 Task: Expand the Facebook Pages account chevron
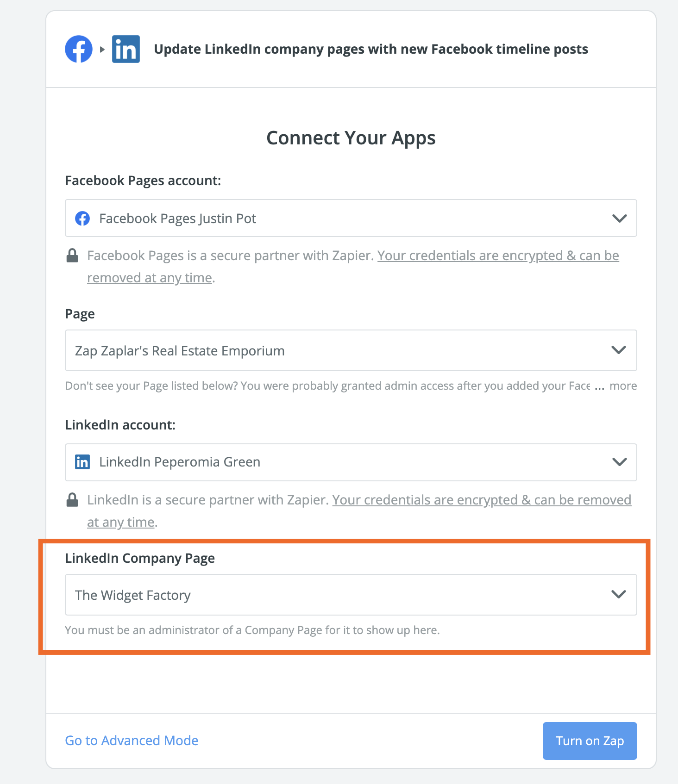tap(619, 218)
